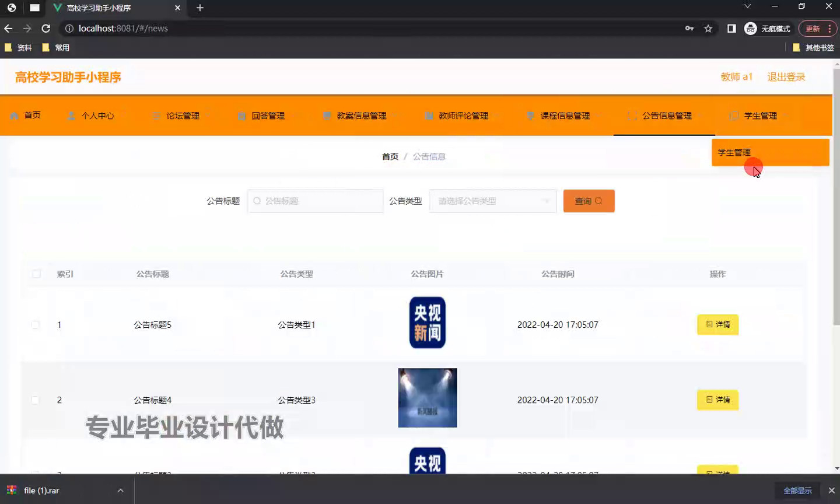
Task: Open 回答管理 menu
Action: click(268, 116)
